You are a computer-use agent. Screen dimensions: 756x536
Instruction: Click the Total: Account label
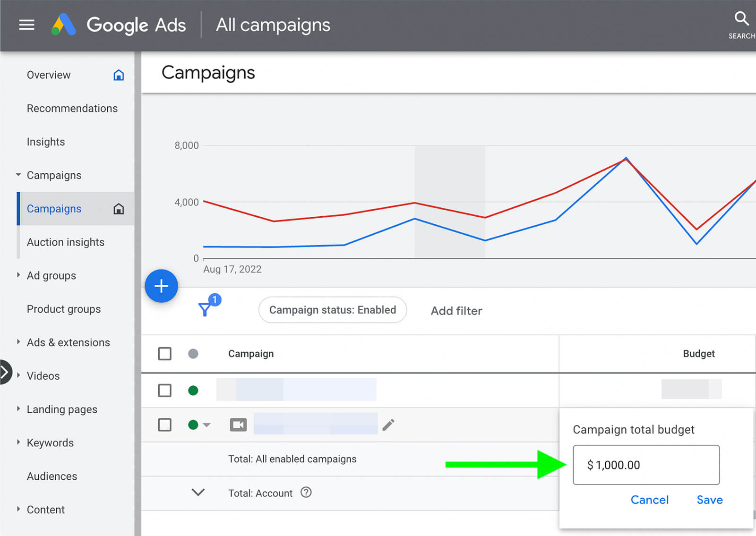[x=260, y=493]
